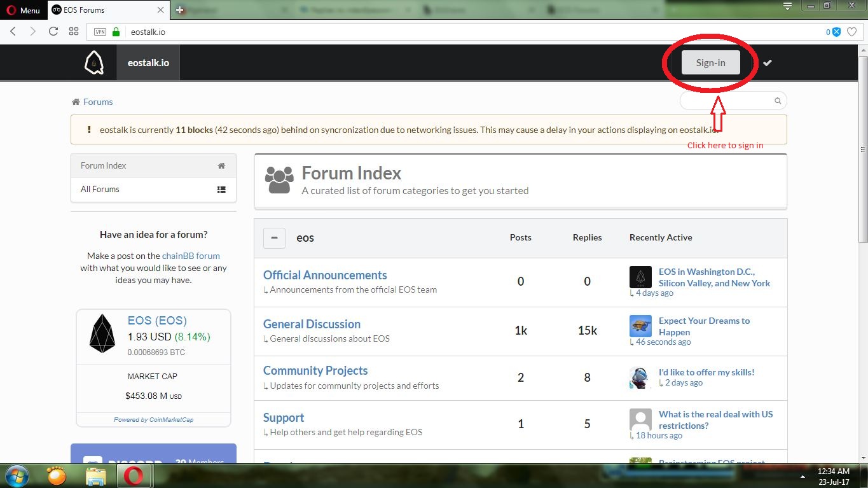Click the home icon beside the Forums breadcrumb
The height and width of the screenshot is (488, 868).
coord(74,101)
